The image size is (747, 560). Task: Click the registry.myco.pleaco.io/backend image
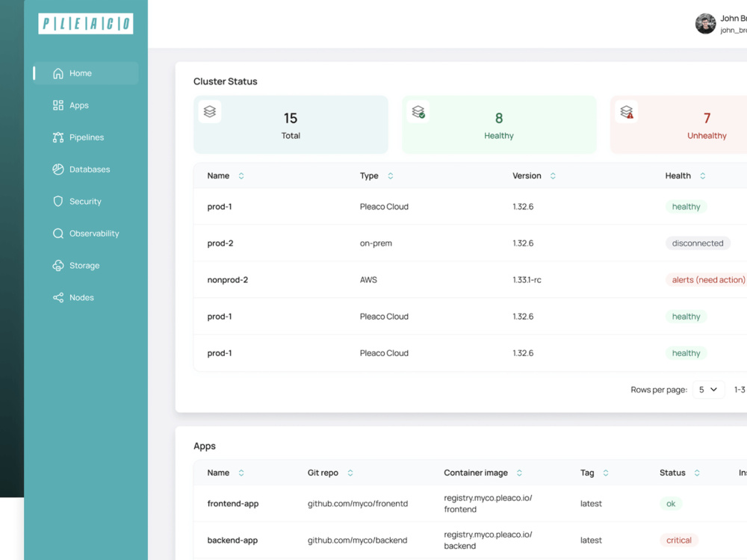coord(488,541)
